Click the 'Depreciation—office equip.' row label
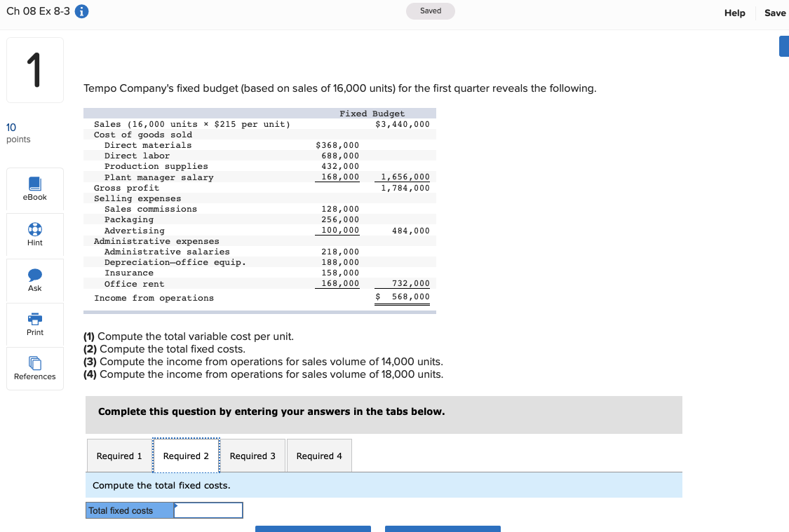The width and height of the screenshot is (789, 532). [x=175, y=262]
